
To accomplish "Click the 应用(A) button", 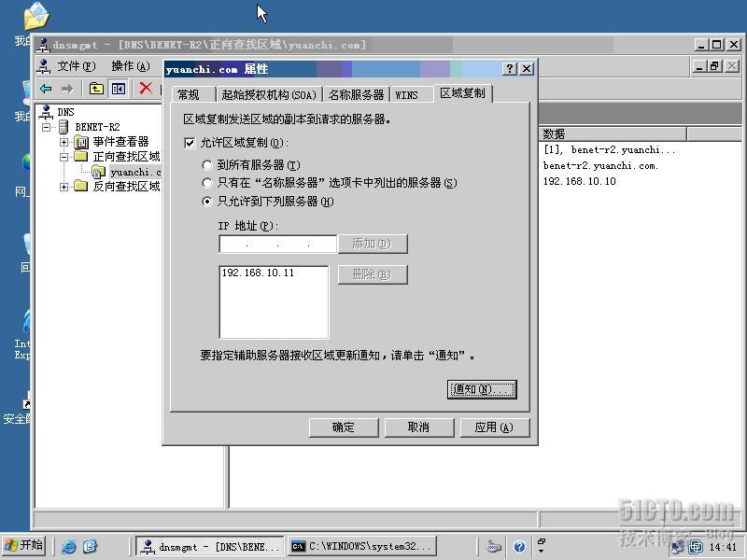I will pyautogui.click(x=495, y=427).
